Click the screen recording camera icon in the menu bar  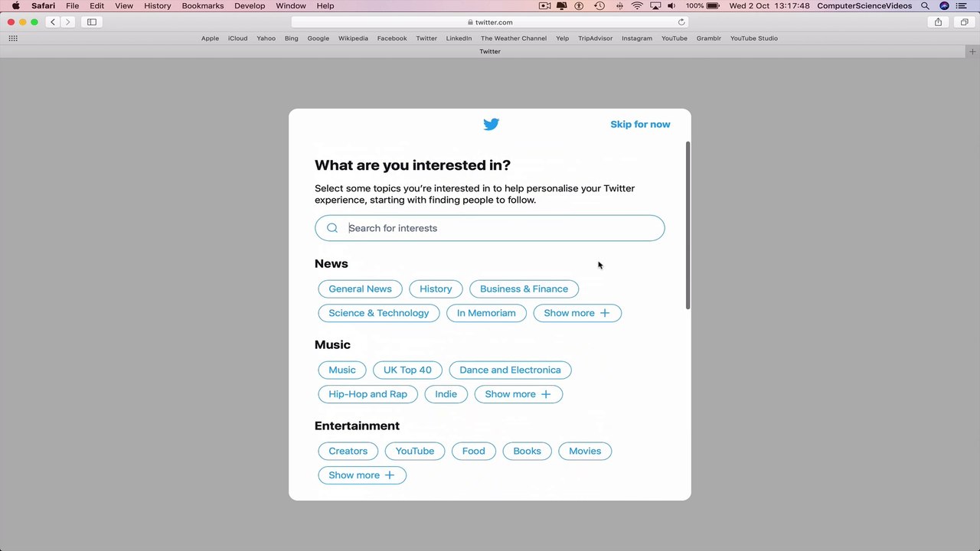coord(545,6)
